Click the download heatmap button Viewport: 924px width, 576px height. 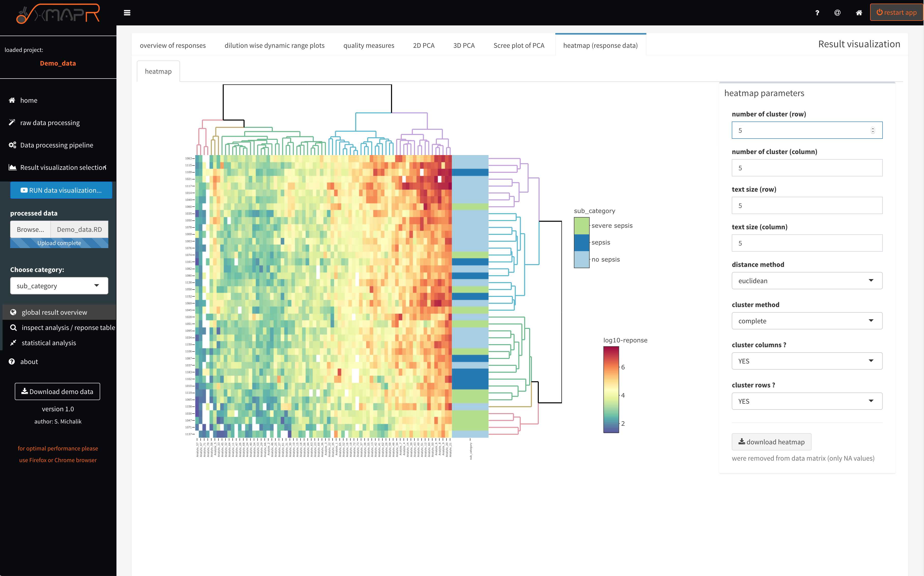pyautogui.click(x=771, y=442)
